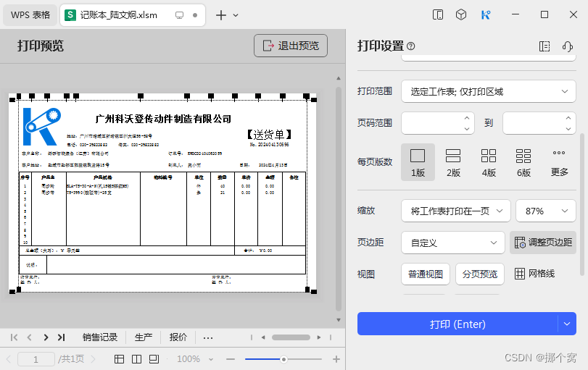This screenshot has height=370, width=588.
Task: Click the 分页预览 button
Action: [480, 274]
